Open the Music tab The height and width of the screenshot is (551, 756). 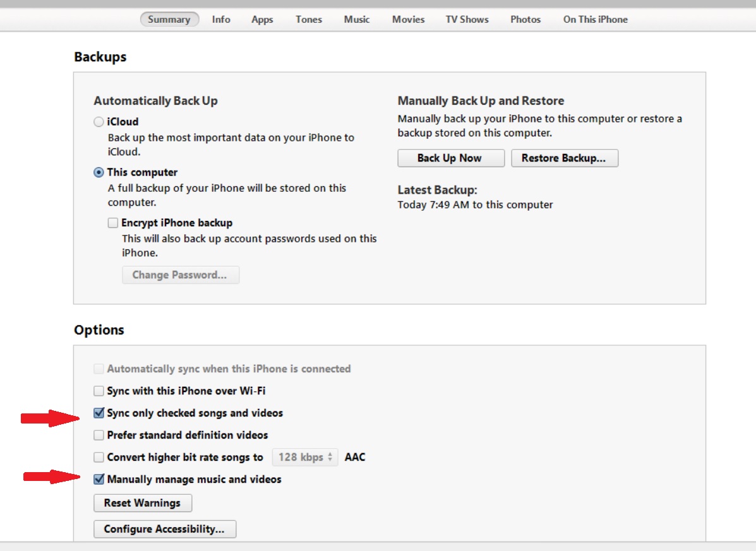click(356, 19)
